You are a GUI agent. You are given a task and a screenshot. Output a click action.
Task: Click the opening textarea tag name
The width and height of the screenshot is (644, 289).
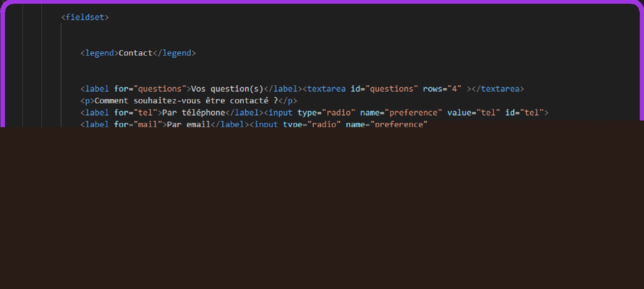pos(326,89)
